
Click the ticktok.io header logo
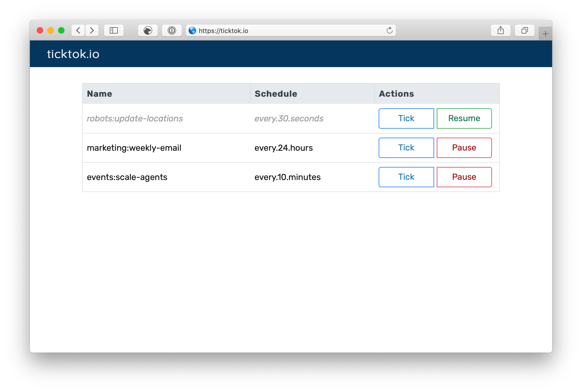pyautogui.click(x=73, y=54)
